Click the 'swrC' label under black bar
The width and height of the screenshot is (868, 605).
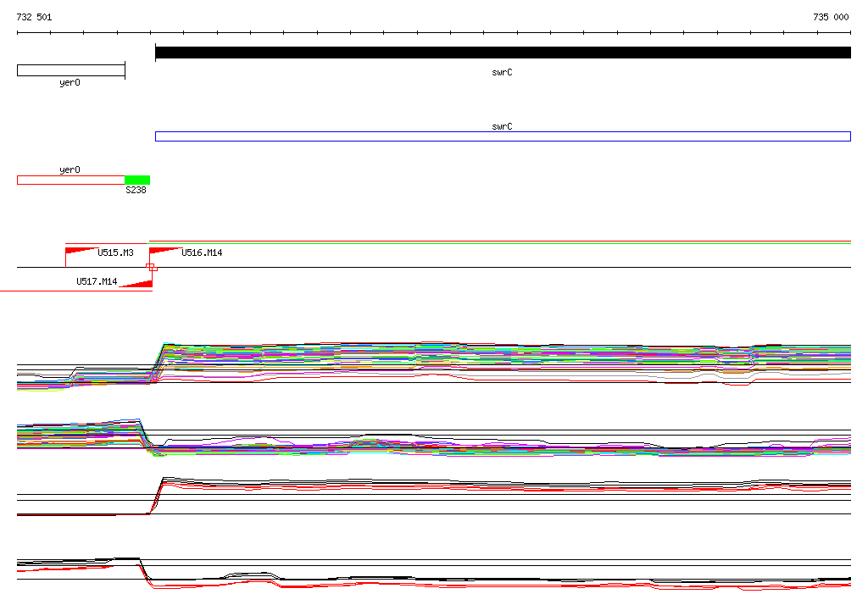pyautogui.click(x=502, y=73)
